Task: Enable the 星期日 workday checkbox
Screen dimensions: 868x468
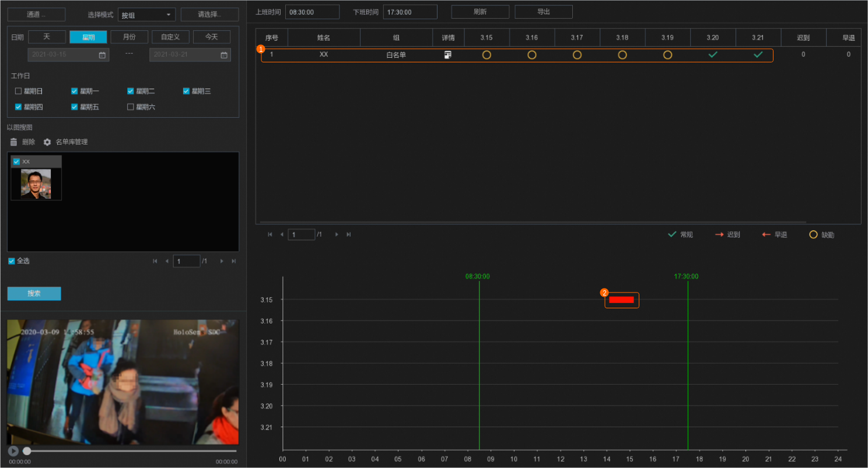Action: tap(18, 91)
